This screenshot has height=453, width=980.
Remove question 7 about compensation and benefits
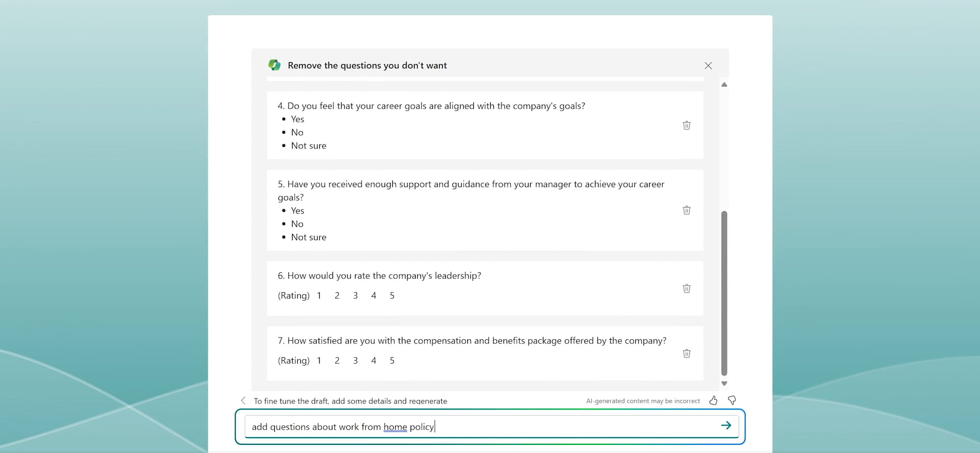point(686,354)
